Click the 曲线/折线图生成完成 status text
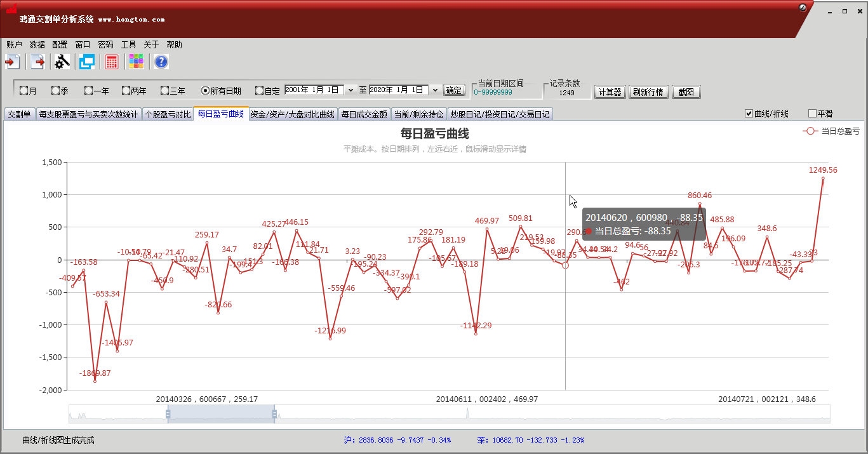 tap(58, 440)
